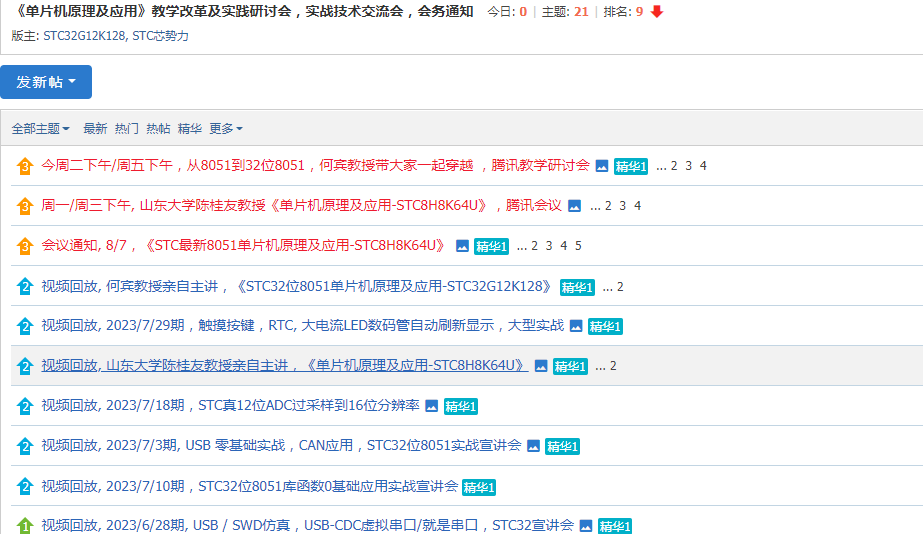Click image attachment icon on 山东大学陈桂友 replay thread
The width and height of the screenshot is (923, 534).
point(540,366)
